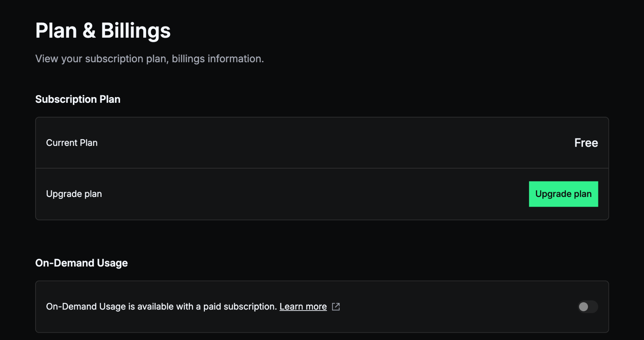Screen dimensions: 644x340
Task: Click 'billings information' in the subtitle
Action: [218, 59]
